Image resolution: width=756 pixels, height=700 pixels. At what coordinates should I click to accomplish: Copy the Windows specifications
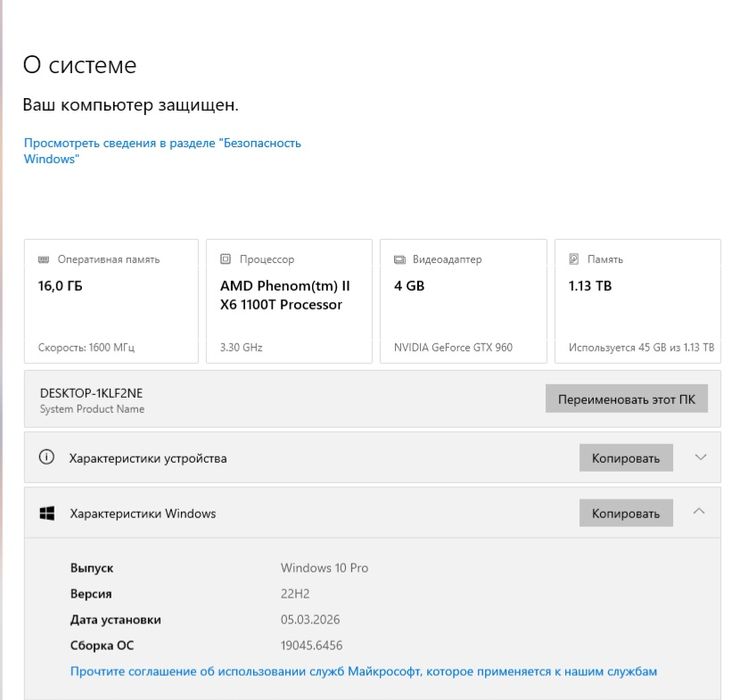(626, 512)
